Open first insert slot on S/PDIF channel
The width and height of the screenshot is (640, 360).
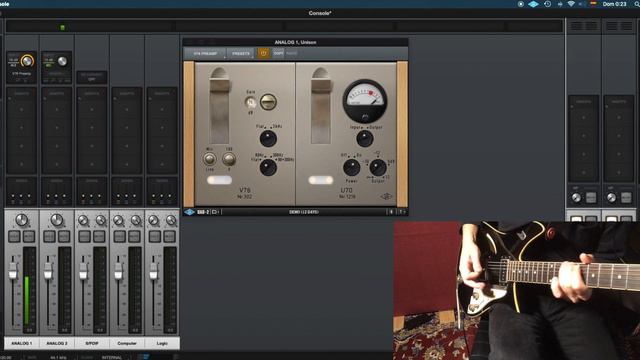(x=92, y=109)
